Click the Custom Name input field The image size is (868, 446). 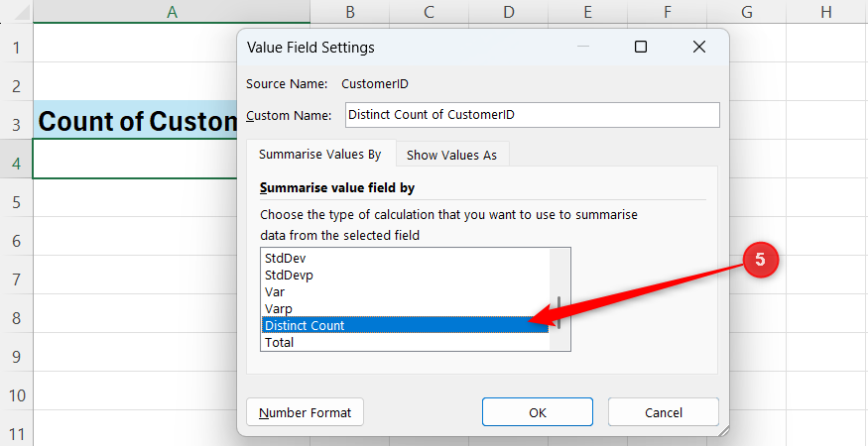(533, 115)
